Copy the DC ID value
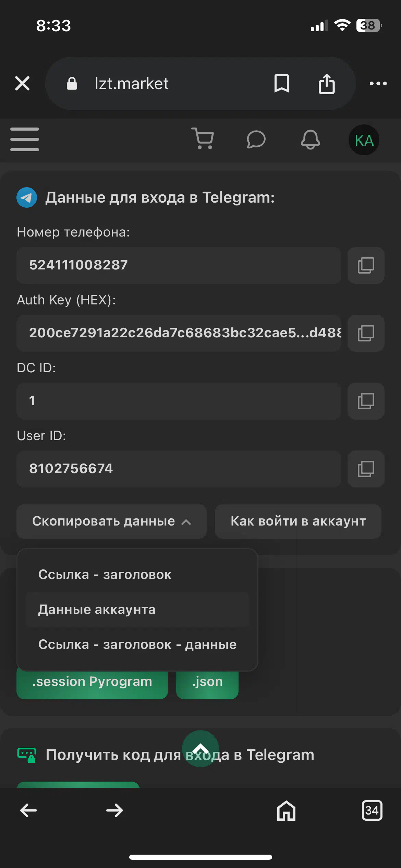 click(366, 401)
